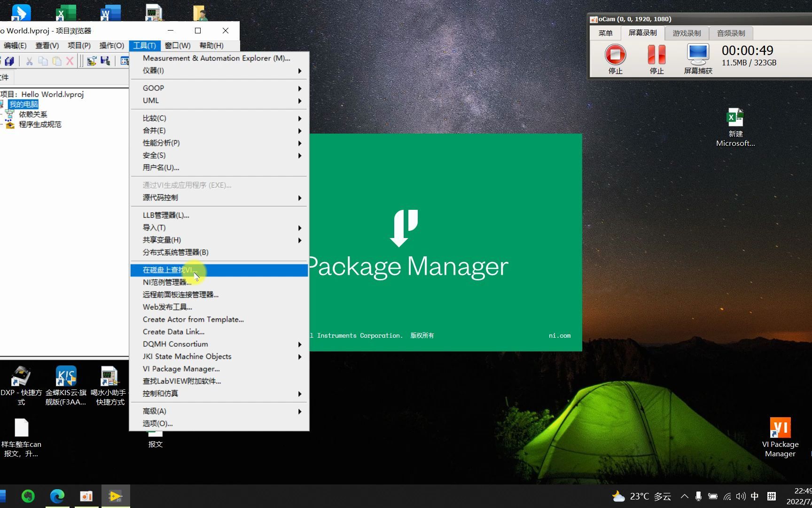Switch to oCam 游戏录制 tab
The image size is (812, 508).
click(687, 33)
